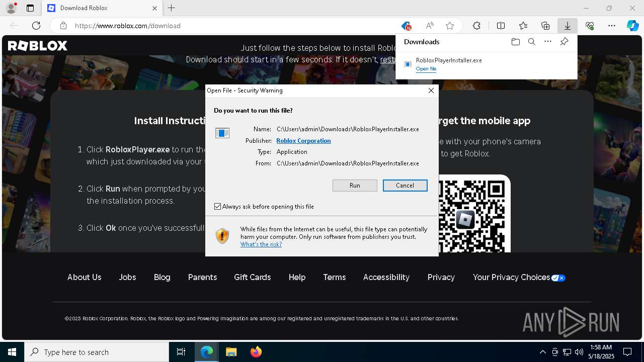The image size is (644, 362).
Task: Click the What's the risk? link
Action: click(x=261, y=244)
